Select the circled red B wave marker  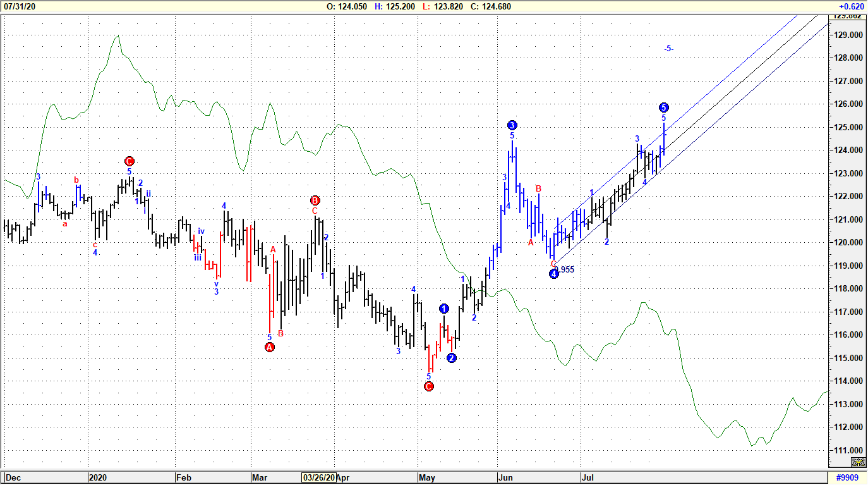(314, 200)
